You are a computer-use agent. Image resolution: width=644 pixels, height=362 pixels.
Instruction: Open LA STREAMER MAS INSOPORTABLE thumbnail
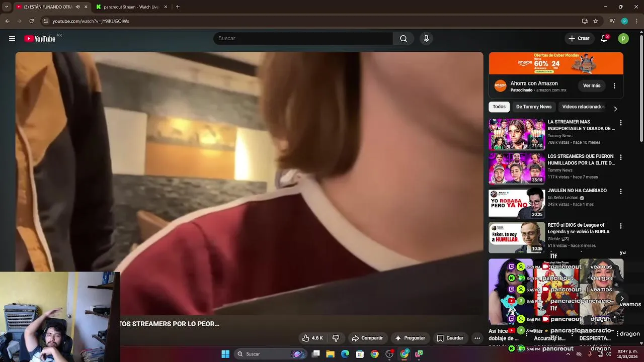click(x=517, y=134)
